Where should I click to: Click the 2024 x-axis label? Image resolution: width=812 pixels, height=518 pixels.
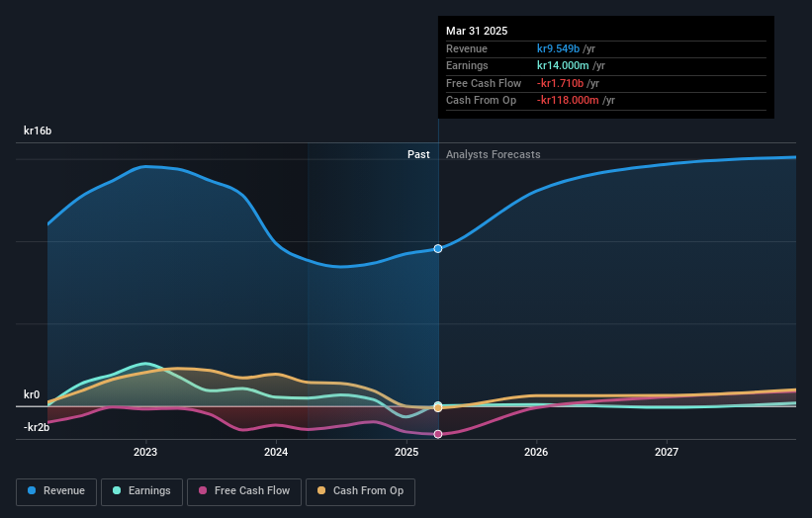(x=276, y=453)
